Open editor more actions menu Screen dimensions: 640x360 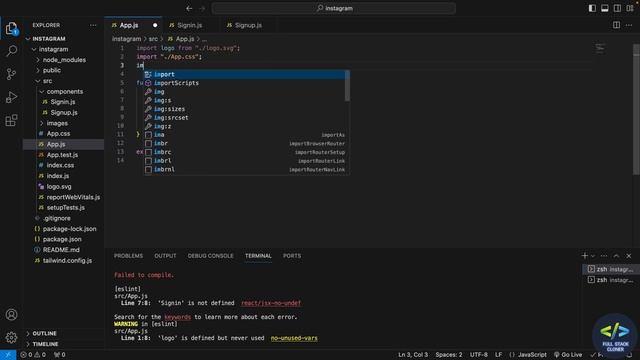coord(629,25)
